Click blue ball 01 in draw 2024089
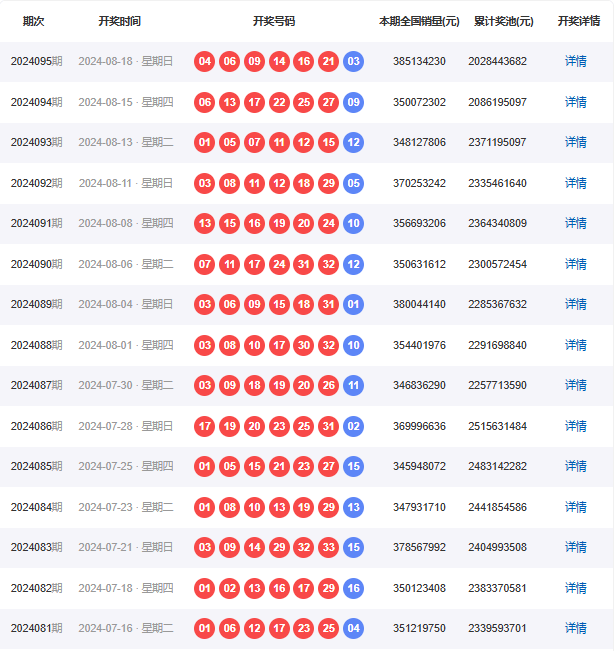This screenshot has height=651, width=614. tap(353, 304)
